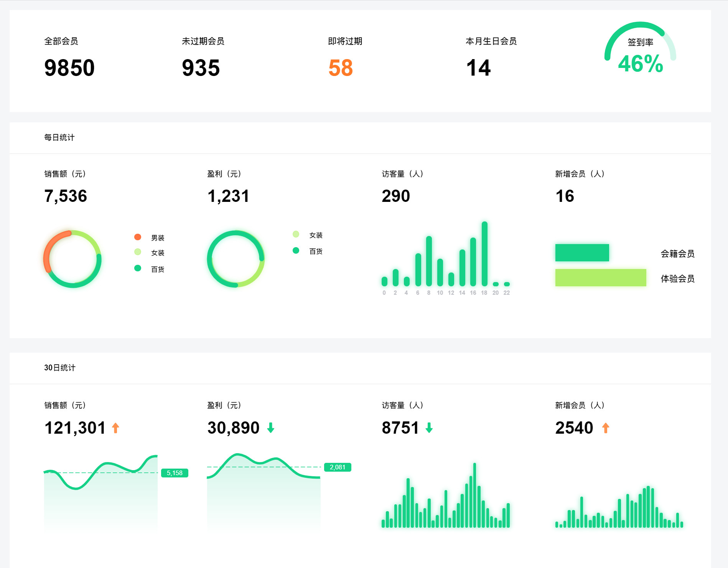
Task: Click the 本月生日会员 value 14
Action: click(x=478, y=68)
